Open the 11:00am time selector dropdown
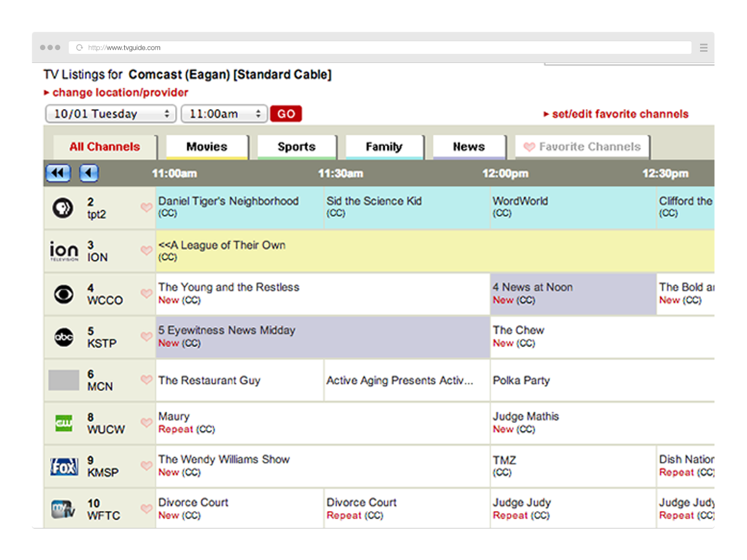The width and height of the screenshot is (747, 560). pyautogui.click(x=224, y=114)
